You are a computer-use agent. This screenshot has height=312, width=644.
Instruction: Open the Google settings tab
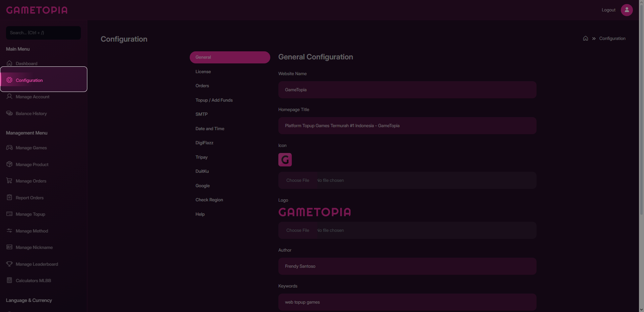230,186
